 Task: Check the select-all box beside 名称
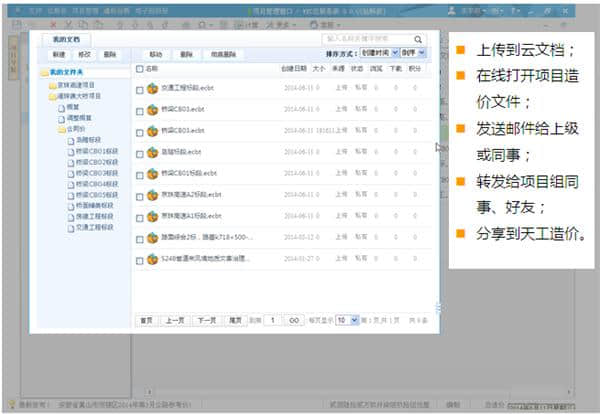click(x=140, y=69)
